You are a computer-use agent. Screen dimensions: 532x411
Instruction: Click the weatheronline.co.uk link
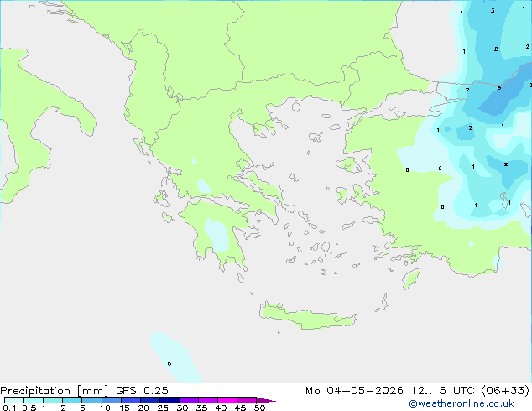(461, 403)
